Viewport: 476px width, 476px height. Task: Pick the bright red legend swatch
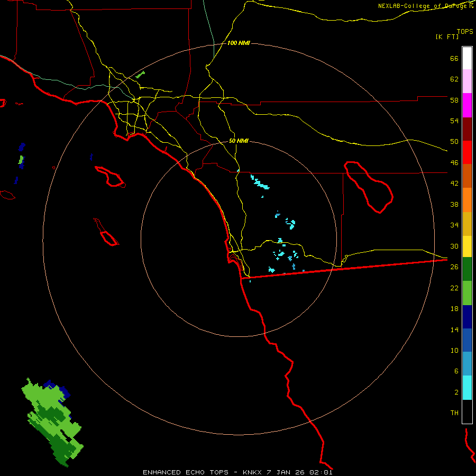pos(467,153)
